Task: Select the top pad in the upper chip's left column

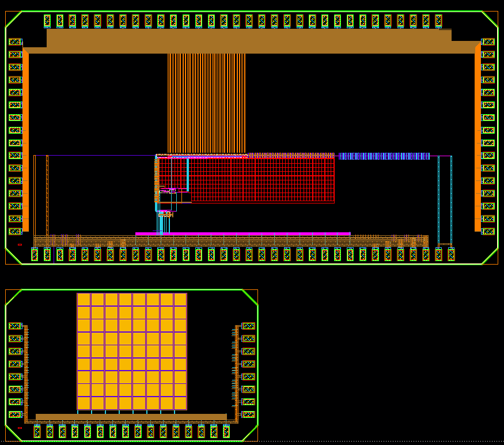Action: coord(15,42)
